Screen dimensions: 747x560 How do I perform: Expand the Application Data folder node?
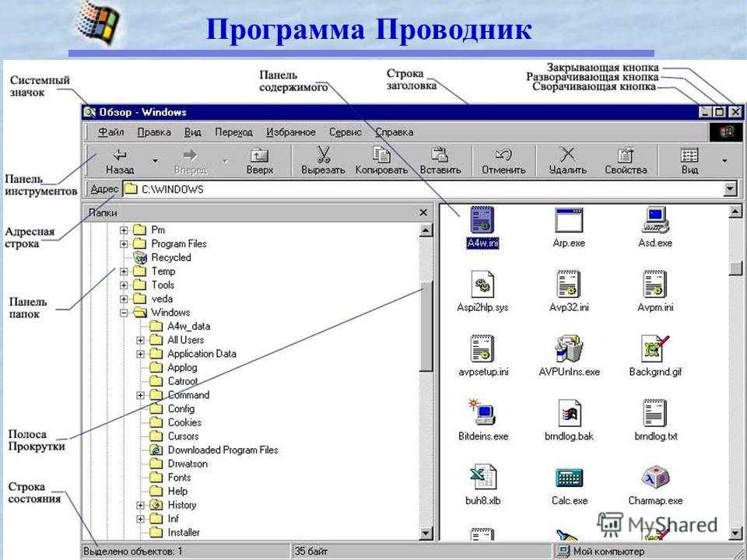140,355
